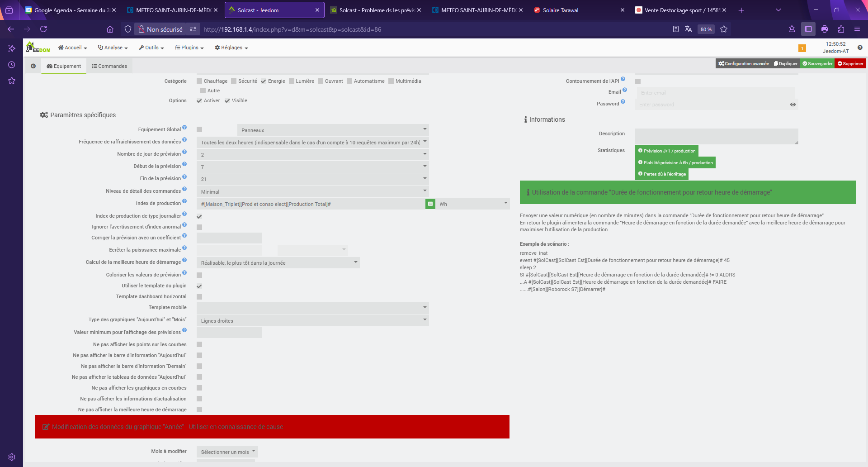Enable Coloriser les valeurs de prévision checkbox
The height and width of the screenshot is (467, 868).
[199, 275]
